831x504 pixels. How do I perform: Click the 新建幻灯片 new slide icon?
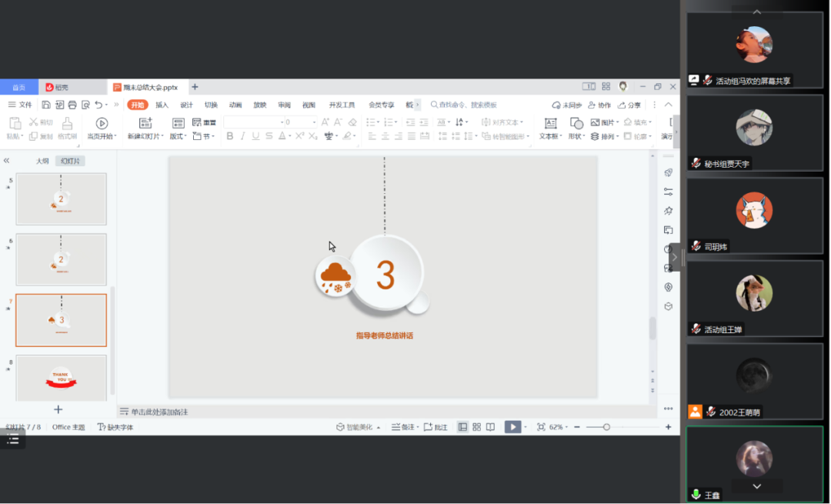145,123
